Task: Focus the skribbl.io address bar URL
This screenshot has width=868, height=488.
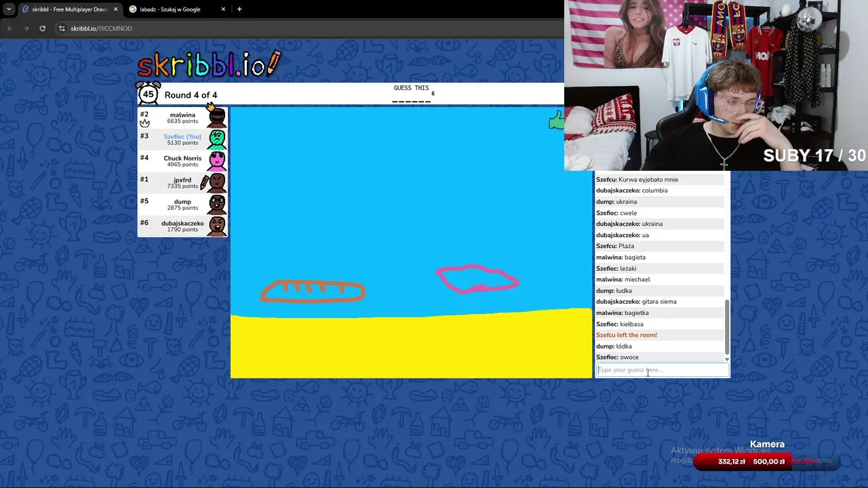Action: click(101, 28)
